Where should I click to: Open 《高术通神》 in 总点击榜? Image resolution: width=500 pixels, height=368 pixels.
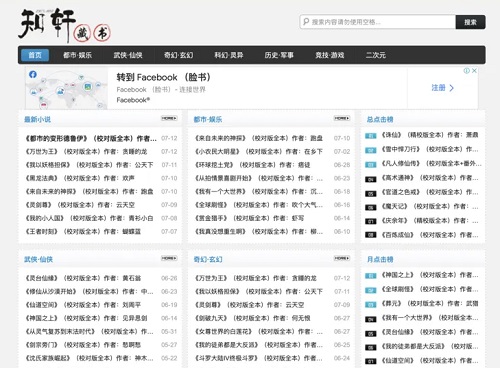430,178
